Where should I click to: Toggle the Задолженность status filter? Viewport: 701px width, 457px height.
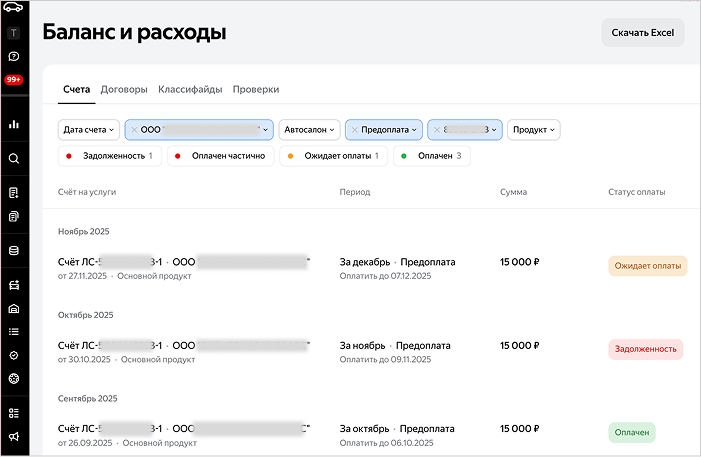[110, 156]
